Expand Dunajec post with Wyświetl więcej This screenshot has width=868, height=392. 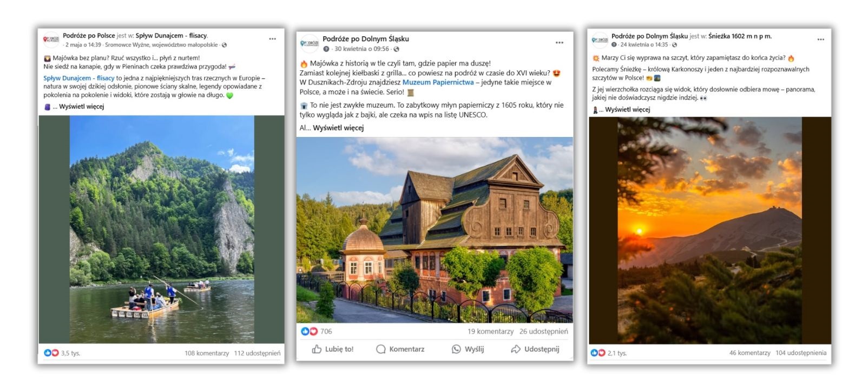81,107
